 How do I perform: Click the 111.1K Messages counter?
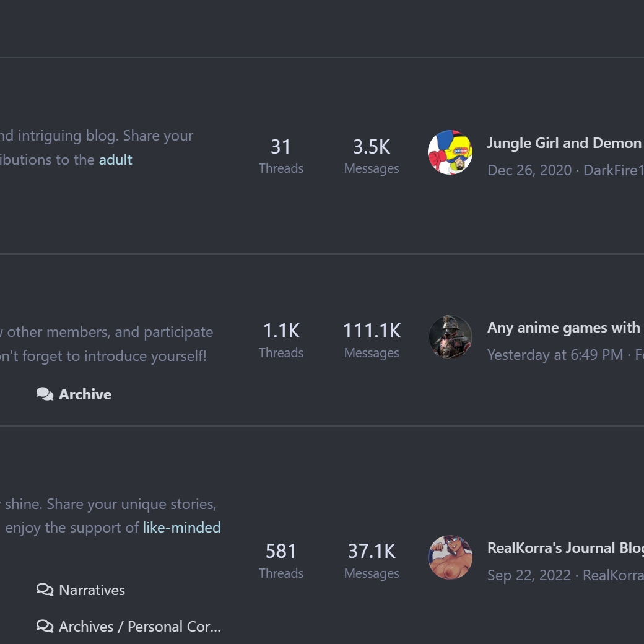[x=372, y=340]
